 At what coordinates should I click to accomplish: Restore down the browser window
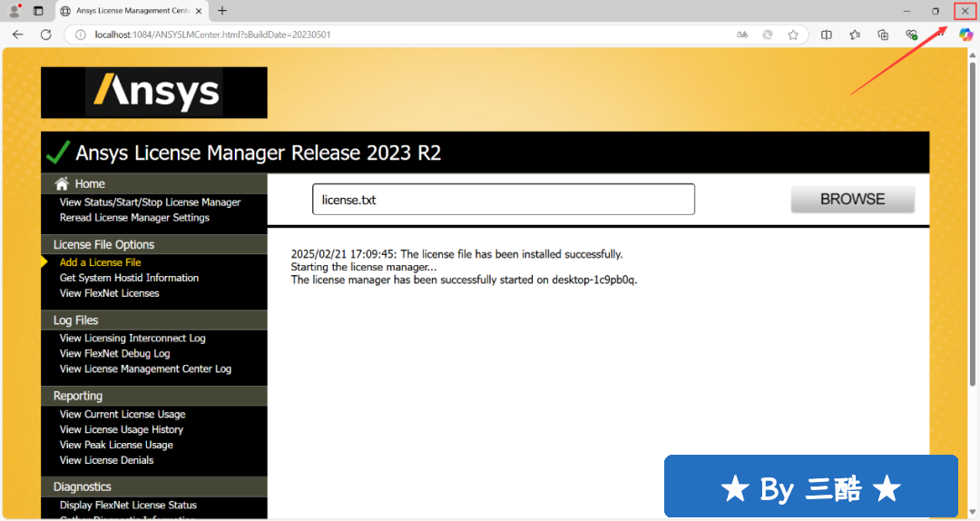point(936,11)
